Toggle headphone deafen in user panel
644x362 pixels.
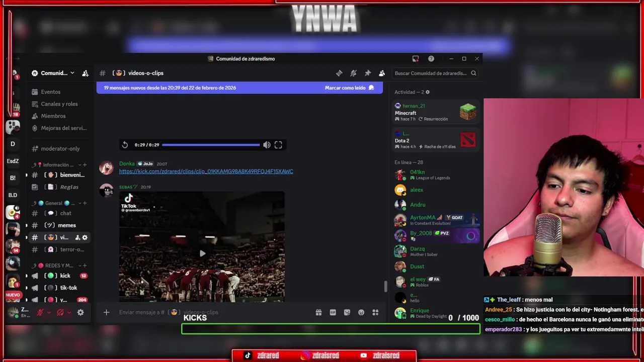(x=60, y=312)
